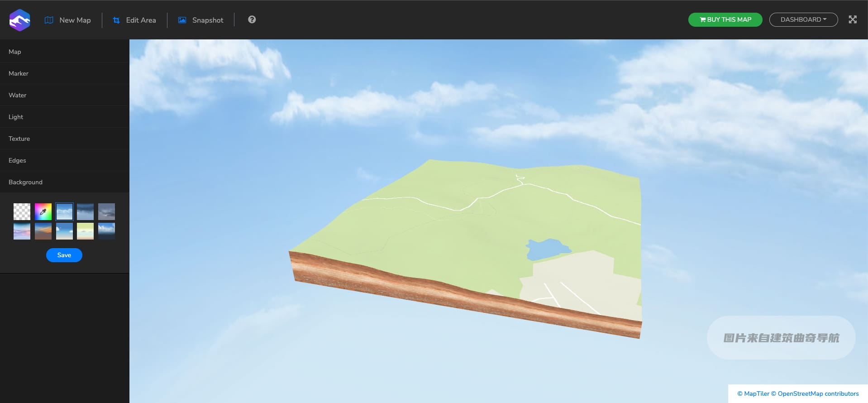Screen dimensions: 868x403
Task: Follow the OpenStreetMap contributors link
Action: [x=818, y=393]
